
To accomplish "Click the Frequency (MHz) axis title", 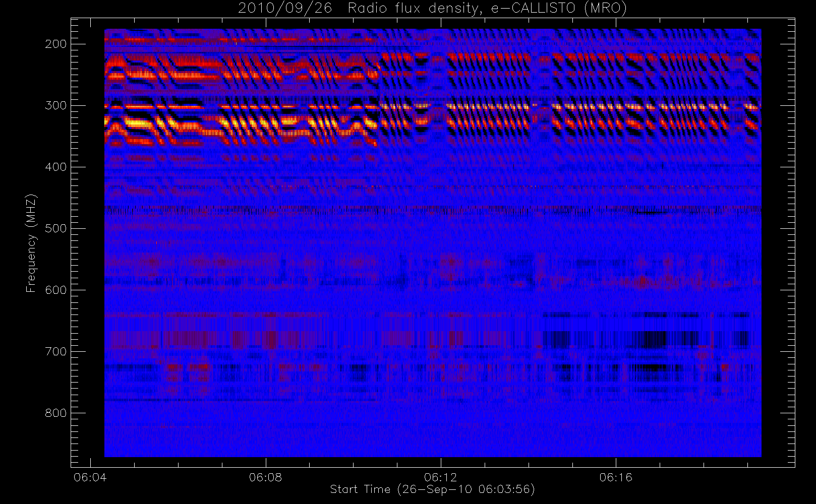I will point(31,243).
